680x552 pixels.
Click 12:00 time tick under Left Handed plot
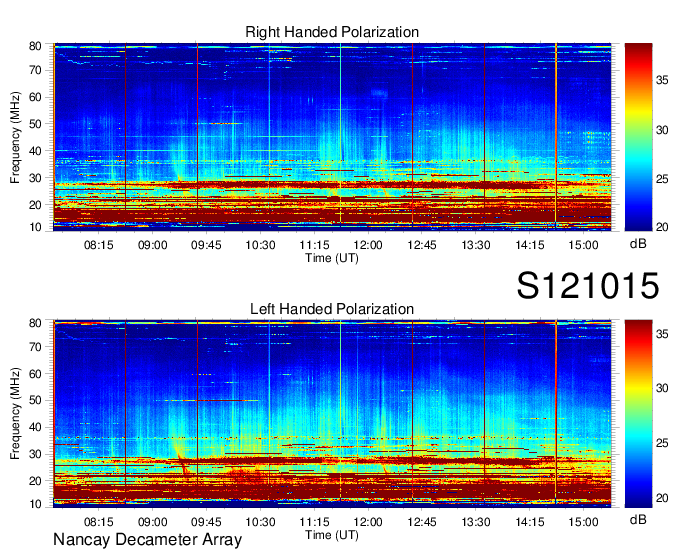(368, 522)
